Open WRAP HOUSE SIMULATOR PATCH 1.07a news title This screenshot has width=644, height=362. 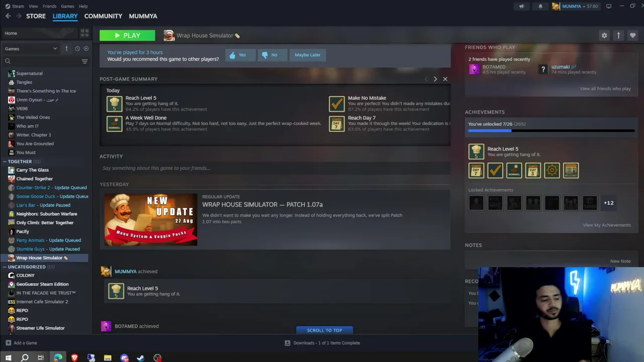pos(262,205)
